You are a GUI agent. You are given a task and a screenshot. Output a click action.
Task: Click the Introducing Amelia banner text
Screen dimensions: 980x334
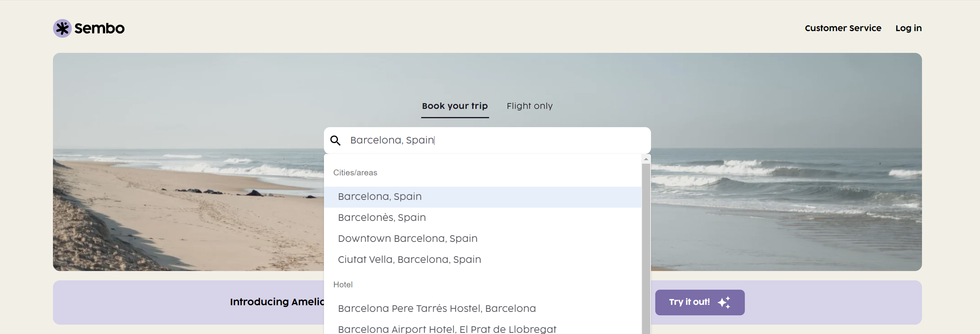(277, 302)
